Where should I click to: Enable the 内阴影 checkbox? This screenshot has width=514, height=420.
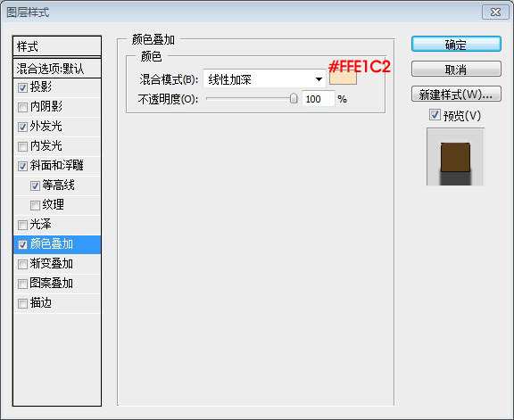pyautogui.click(x=22, y=107)
